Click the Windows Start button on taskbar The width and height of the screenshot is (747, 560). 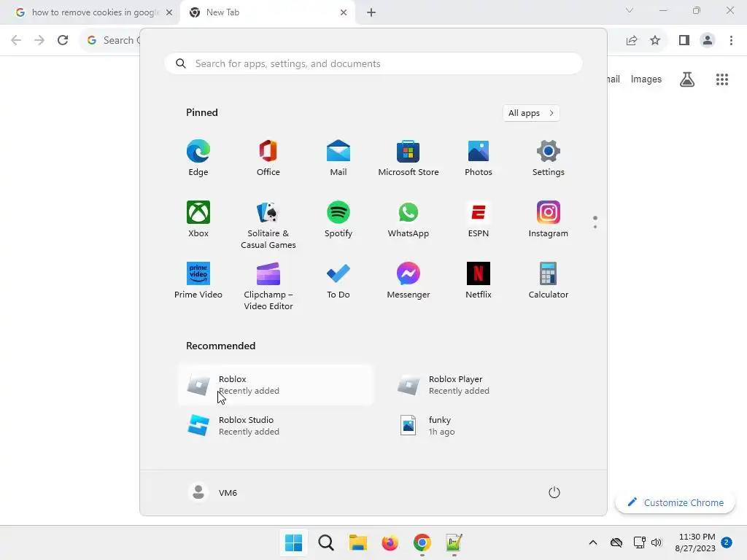tap(293, 542)
